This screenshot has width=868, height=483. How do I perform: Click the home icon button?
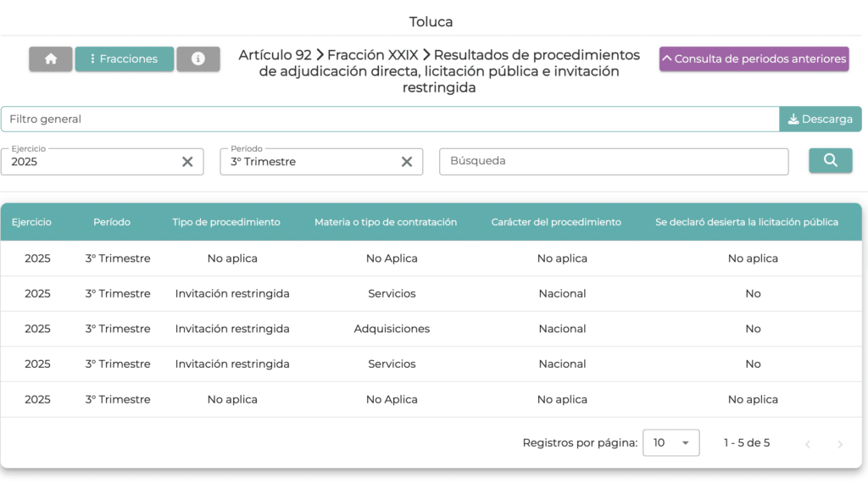(x=51, y=59)
